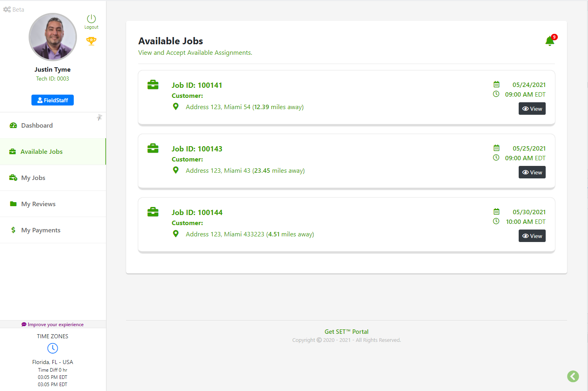Screen dimensions: 588x391
Task: Open the notifications bell icon
Action: pos(550,41)
